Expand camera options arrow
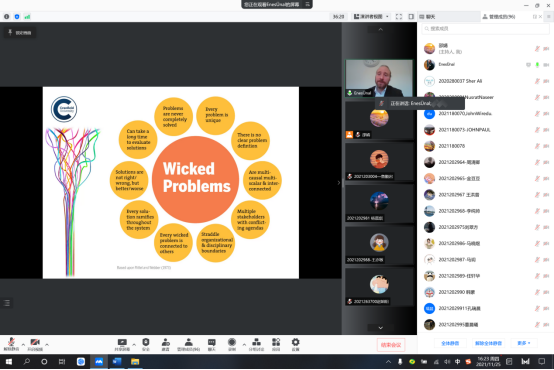The image size is (554, 370). click(47, 344)
